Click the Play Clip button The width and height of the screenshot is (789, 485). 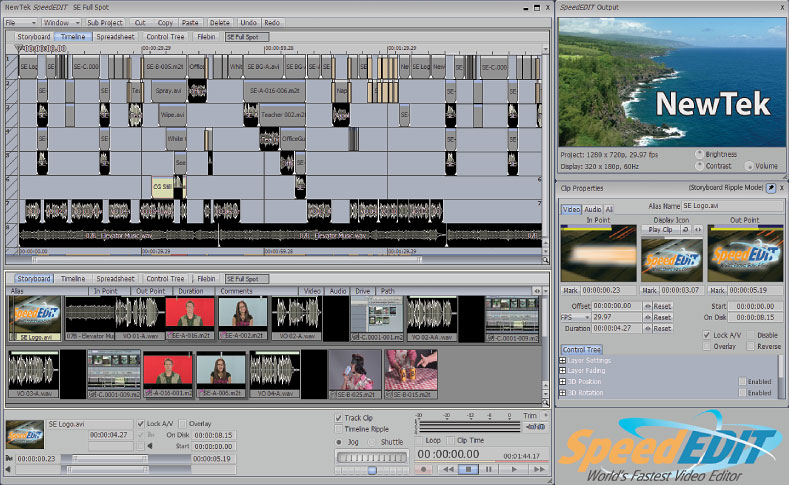point(660,229)
